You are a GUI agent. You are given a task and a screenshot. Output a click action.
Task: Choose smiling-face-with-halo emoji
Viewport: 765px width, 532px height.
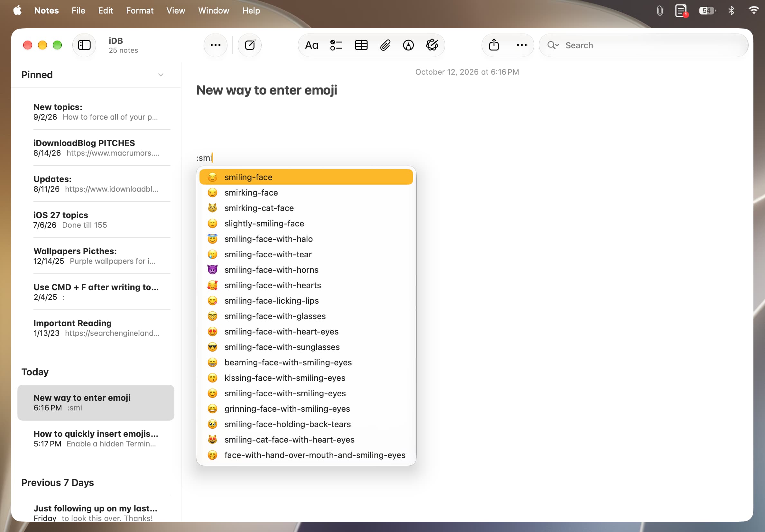306,239
